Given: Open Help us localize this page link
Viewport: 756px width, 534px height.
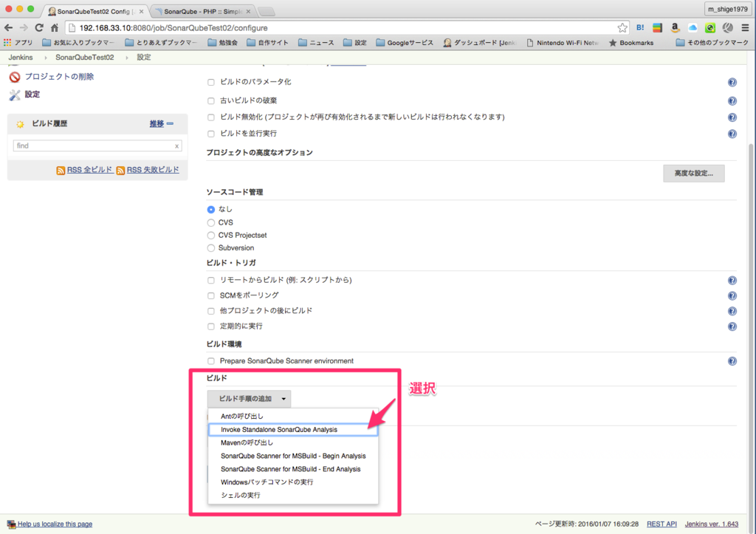Looking at the screenshot, I should point(55,524).
